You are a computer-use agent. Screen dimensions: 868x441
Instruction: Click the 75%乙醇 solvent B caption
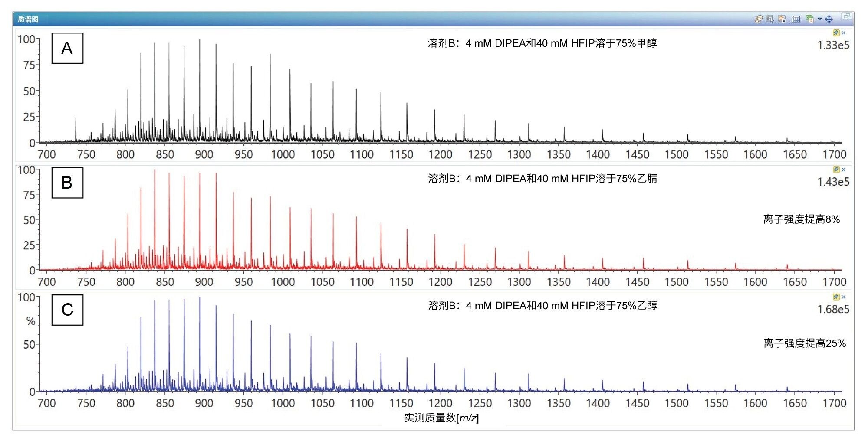542,305
